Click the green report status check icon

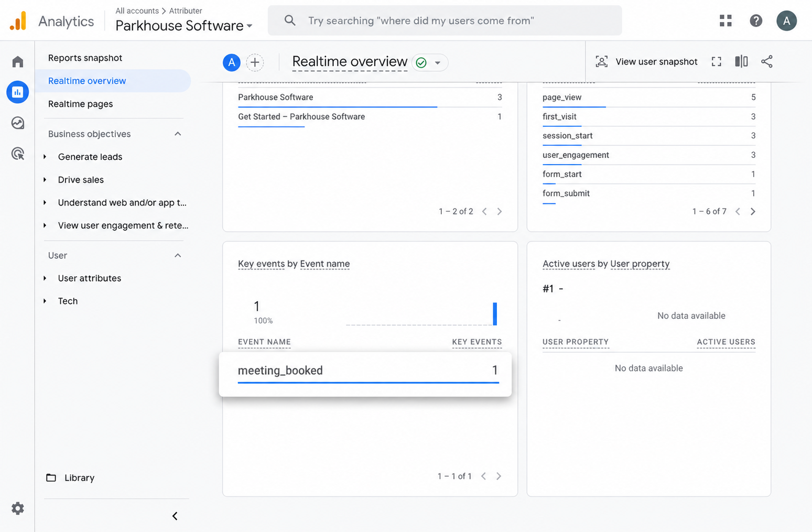click(x=421, y=63)
